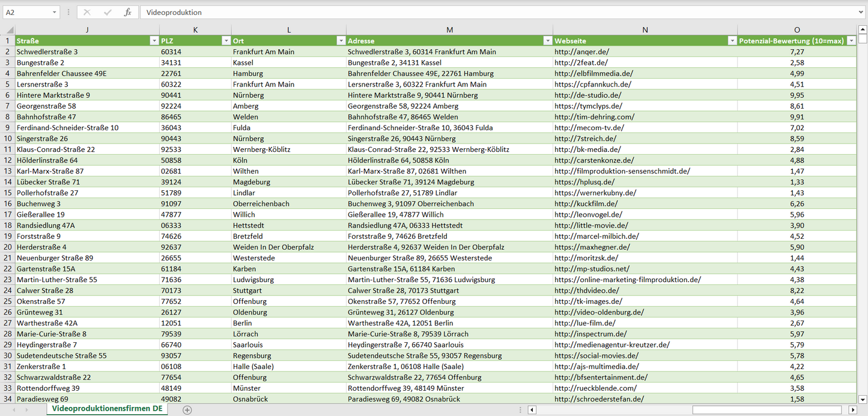Click the vertical scrollbar down arrow
868x416 pixels.
(x=863, y=399)
